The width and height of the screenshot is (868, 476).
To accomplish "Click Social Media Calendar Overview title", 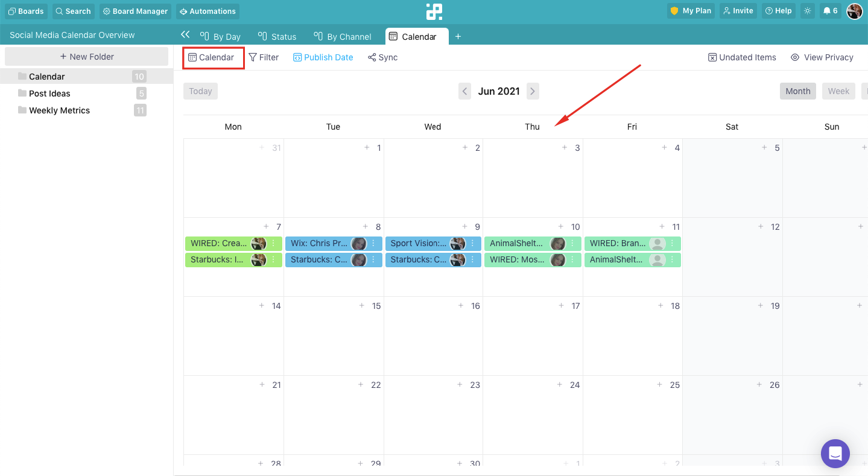I will (x=72, y=35).
